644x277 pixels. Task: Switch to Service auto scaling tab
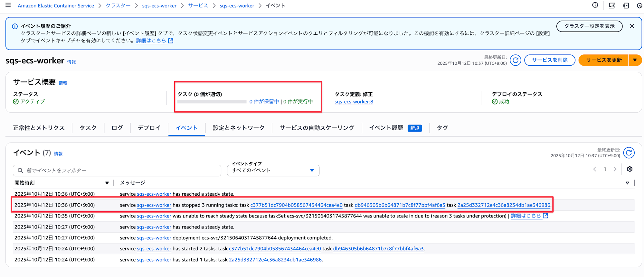(x=317, y=128)
